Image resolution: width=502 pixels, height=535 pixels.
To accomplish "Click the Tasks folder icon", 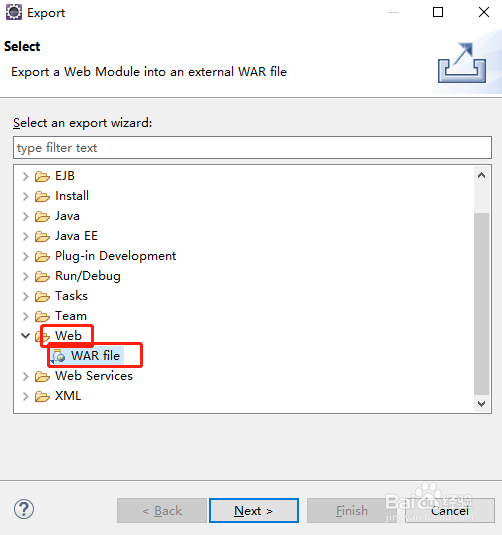I will pyautogui.click(x=42, y=297).
